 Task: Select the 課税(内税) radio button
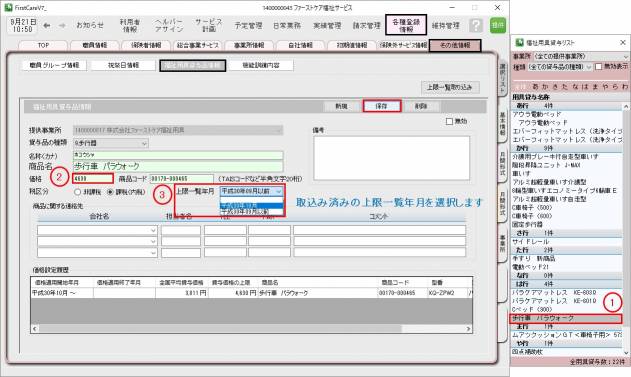110,192
